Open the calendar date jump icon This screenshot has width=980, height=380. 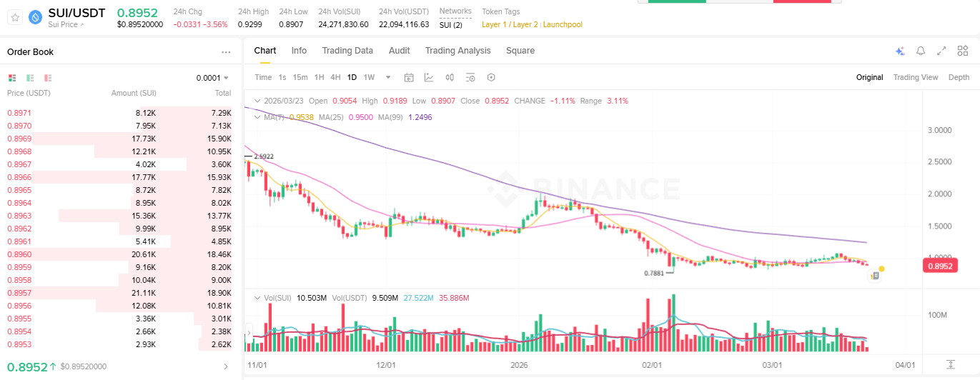tap(409, 77)
